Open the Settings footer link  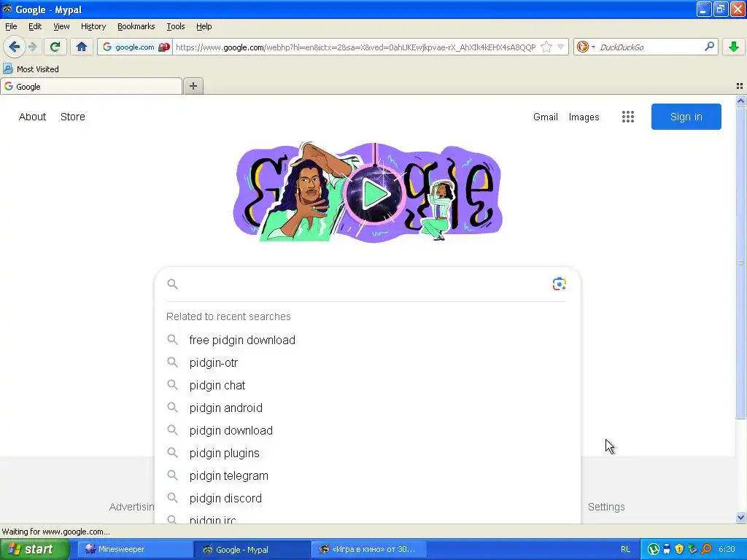click(606, 507)
